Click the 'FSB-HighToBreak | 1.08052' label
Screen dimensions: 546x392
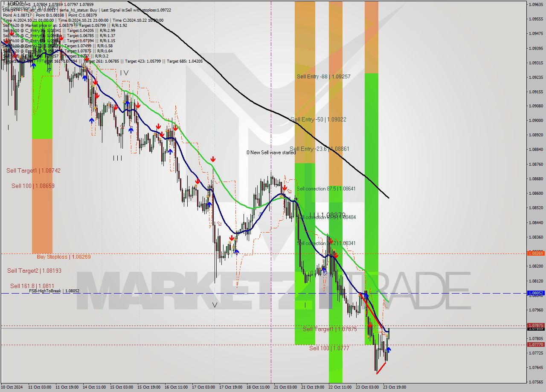[x=54, y=291]
